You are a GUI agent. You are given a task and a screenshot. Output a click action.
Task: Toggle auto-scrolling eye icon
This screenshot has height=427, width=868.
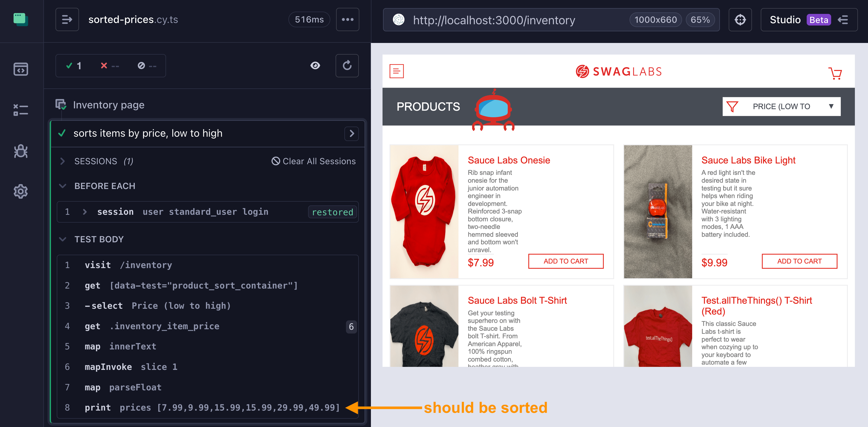tap(315, 65)
